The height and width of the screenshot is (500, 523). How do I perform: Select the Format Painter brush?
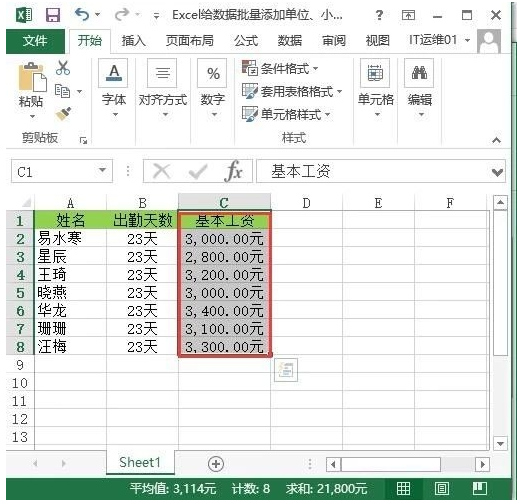63,114
